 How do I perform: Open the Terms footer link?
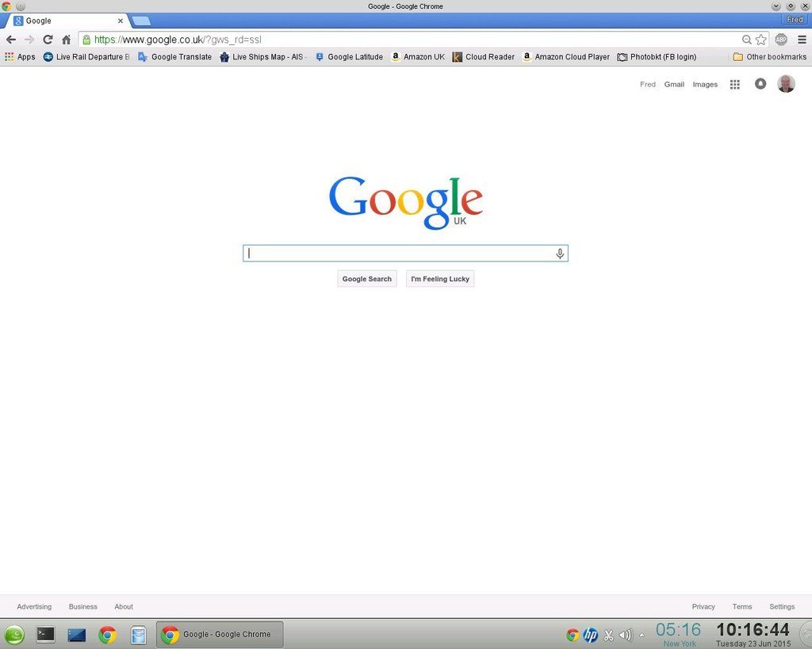(x=741, y=606)
